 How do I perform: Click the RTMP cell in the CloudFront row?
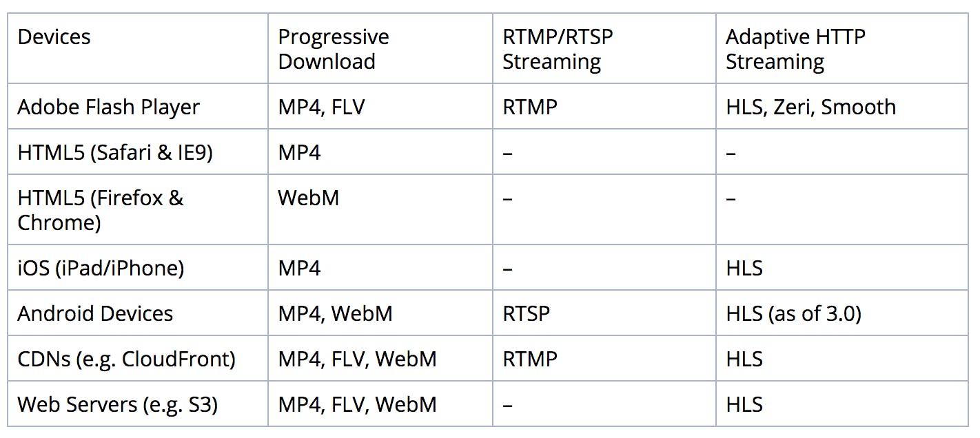tap(604, 359)
